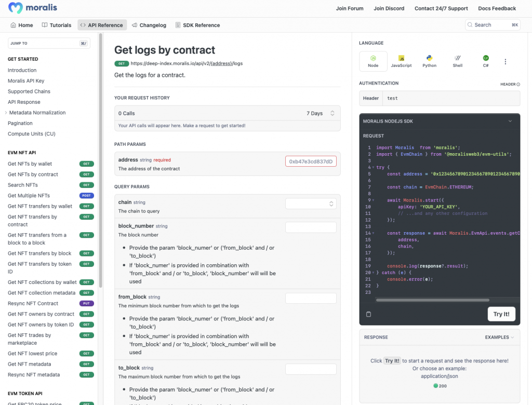Click the Jump To input field
The width and height of the screenshot is (532, 405).
49,44
